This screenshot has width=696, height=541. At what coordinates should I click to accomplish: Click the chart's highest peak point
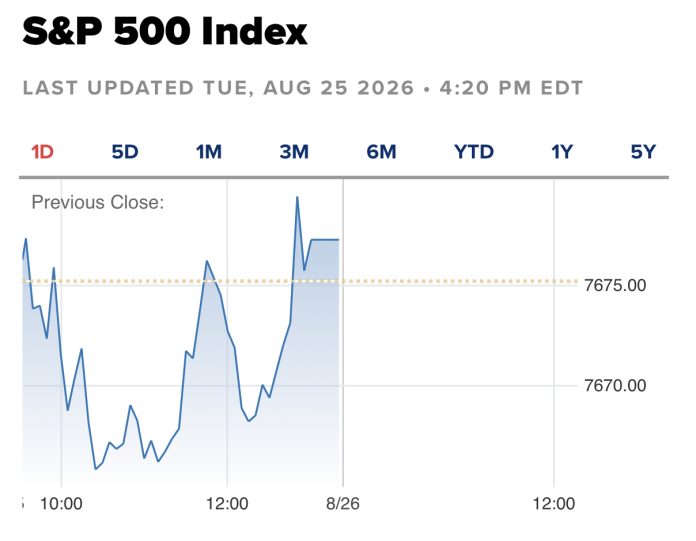(x=297, y=197)
